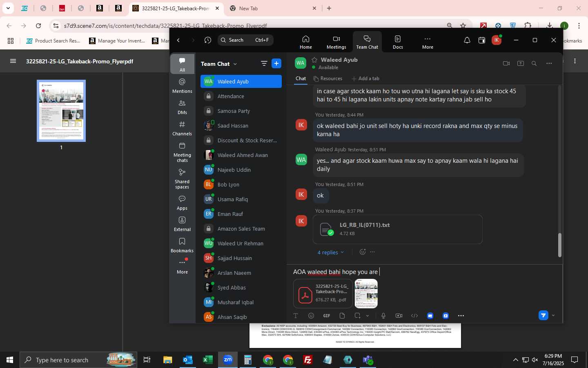Open the calendar icon in Zoom's top bar
This screenshot has width=588, height=368.
pos(482,40)
